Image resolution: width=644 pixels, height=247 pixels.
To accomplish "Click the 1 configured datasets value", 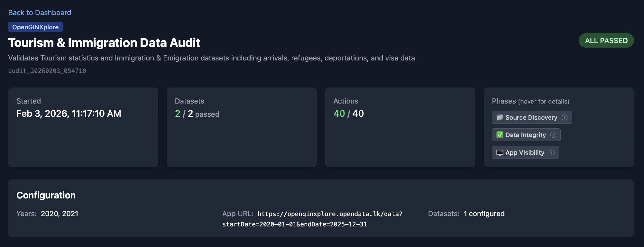I will (x=484, y=214).
